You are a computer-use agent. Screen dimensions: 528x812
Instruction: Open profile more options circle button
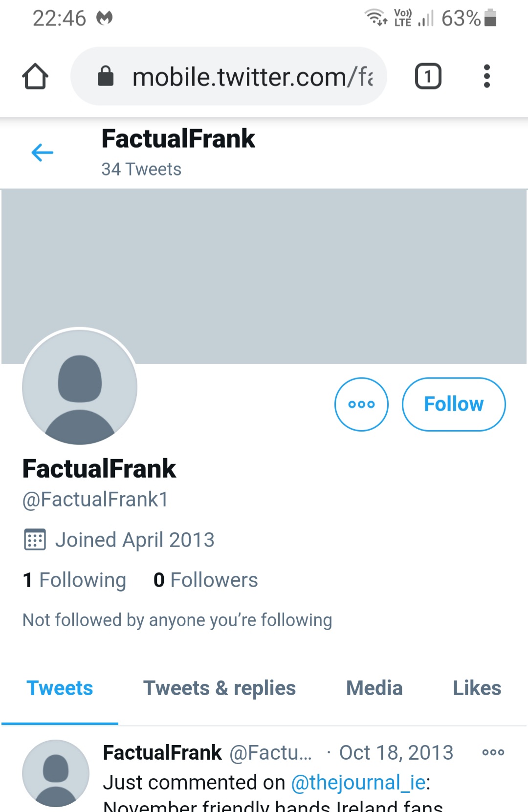[x=361, y=404]
